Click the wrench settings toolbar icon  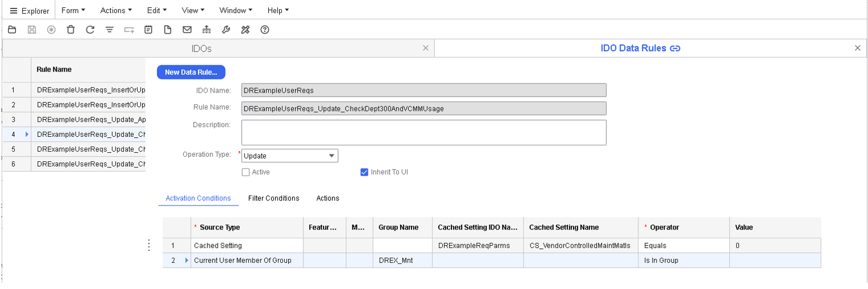coord(226,30)
